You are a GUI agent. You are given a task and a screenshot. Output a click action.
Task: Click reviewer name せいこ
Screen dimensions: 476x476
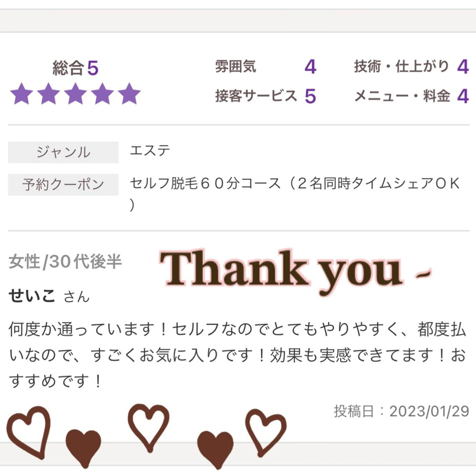click(32, 296)
